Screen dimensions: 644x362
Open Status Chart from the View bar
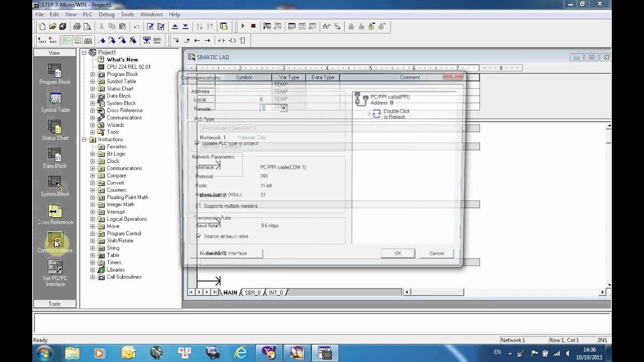pos(55,131)
